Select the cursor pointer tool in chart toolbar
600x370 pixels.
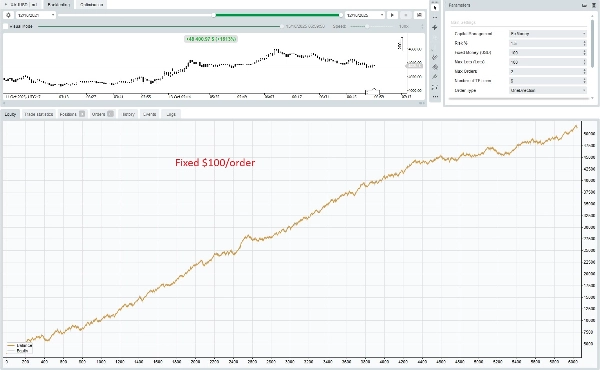click(x=435, y=8)
